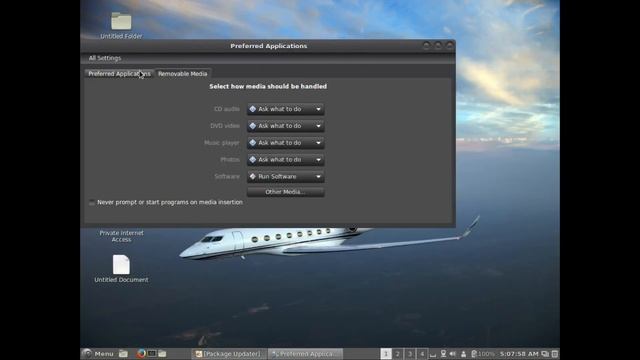
Task: Switch to the Preferred Applications tab
Action: pos(119,73)
